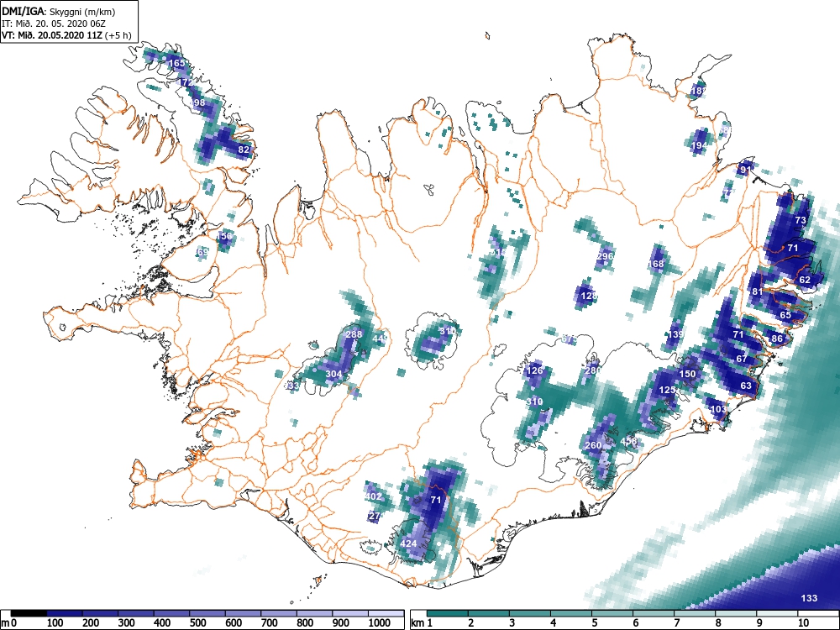Click the visibility value 69 on the map
Screen dimensions: 840x630
point(202,252)
